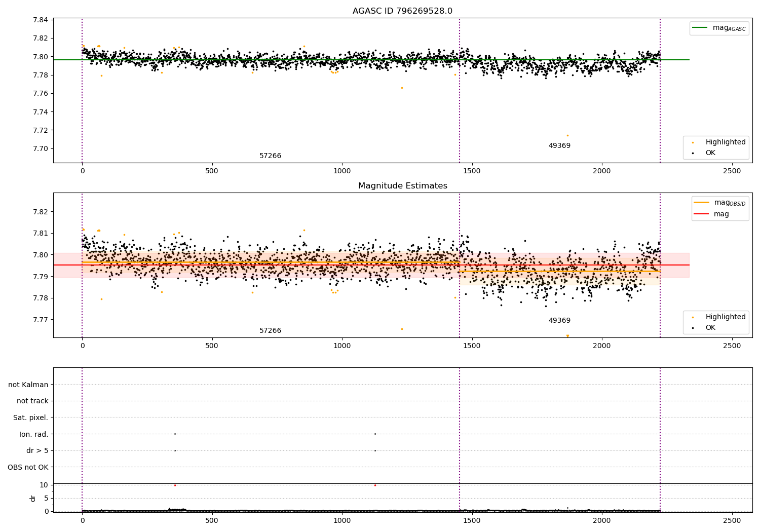The image size is (760, 532).
Task: Click the x-tick 1500 under the middle plot
Action: 472,346
